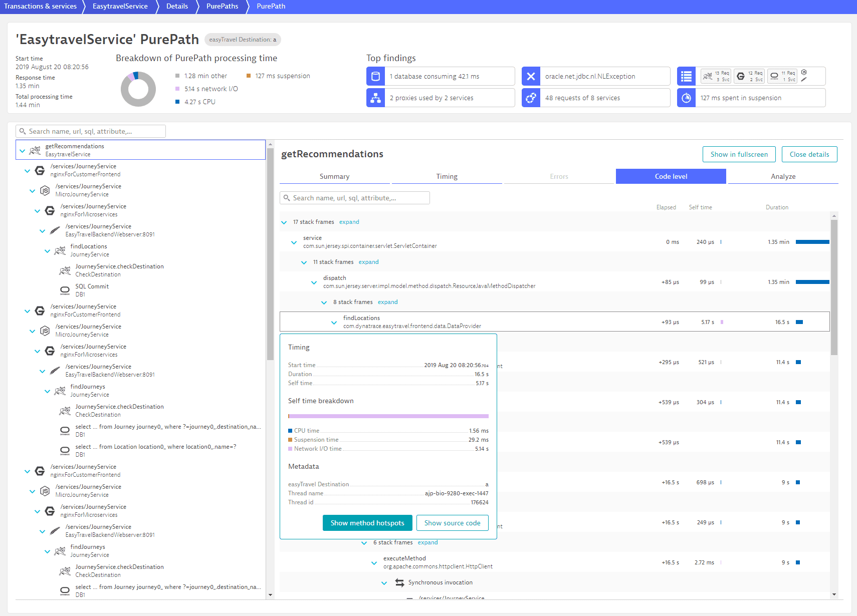Go to Transactions & services breadcrumb
This screenshot has height=616, width=857.
pos(40,6)
